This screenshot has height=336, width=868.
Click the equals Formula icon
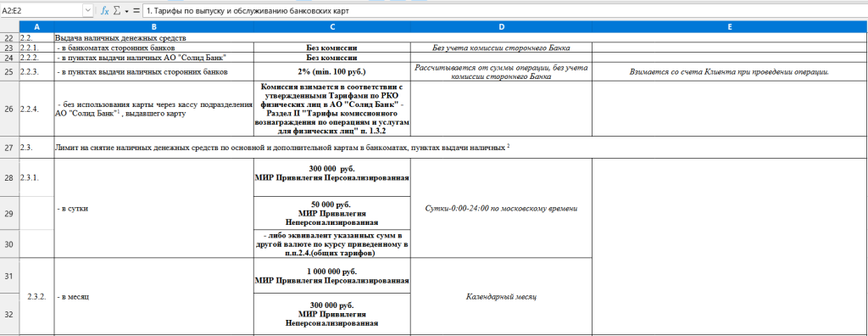tap(136, 10)
